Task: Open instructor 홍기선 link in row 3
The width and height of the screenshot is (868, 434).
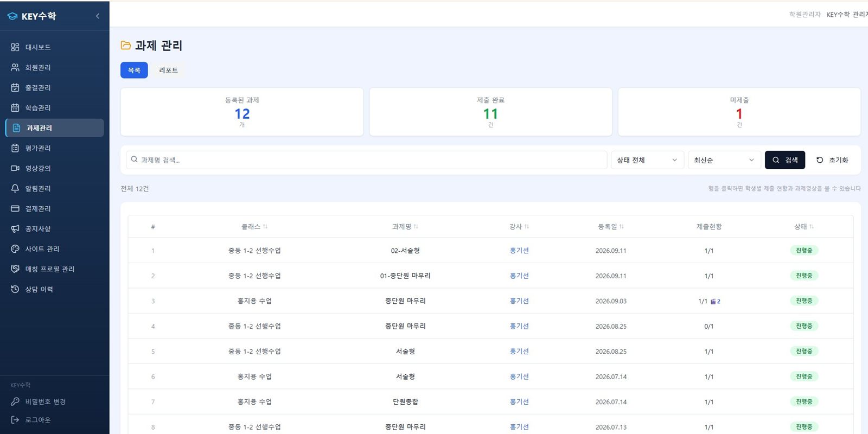Action: pyautogui.click(x=519, y=301)
